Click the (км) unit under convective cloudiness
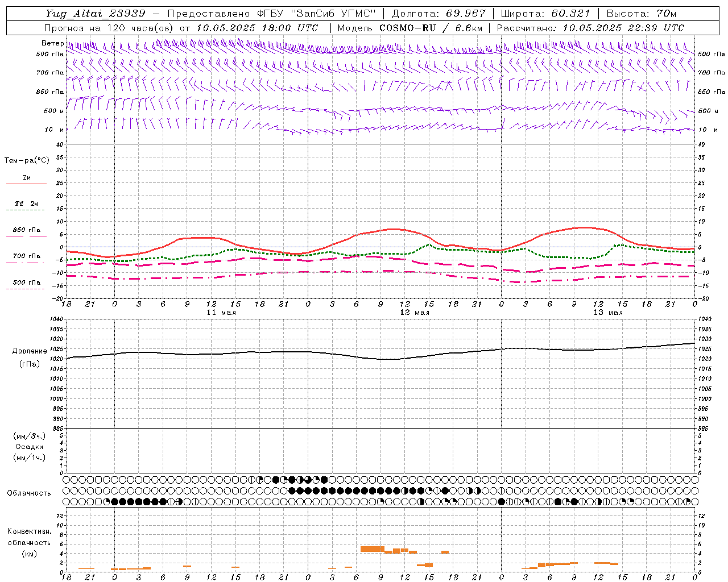Viewport: 728px width, 582px height. [x=30, y=554]
